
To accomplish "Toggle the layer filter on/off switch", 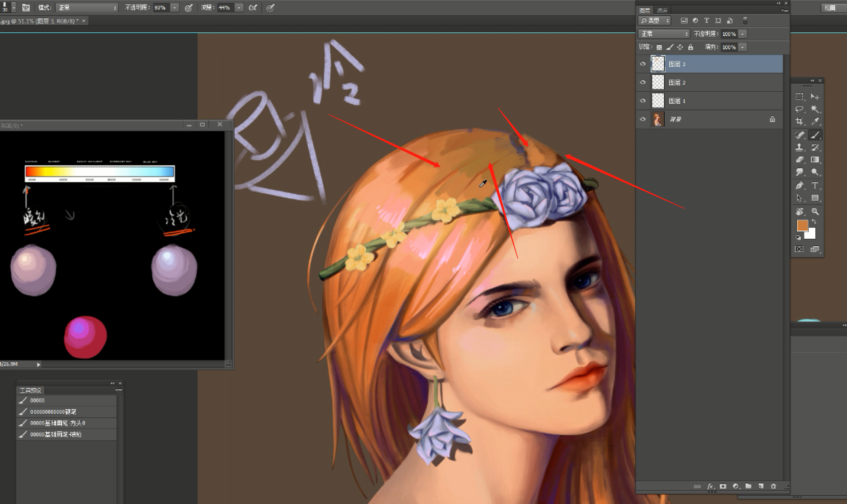I will (x=745, y=21).
